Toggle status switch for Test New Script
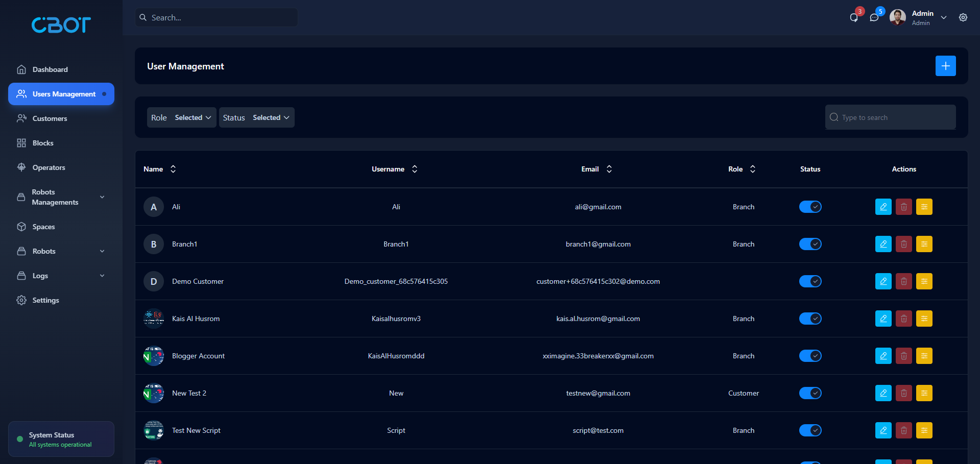The height and width of the screenshot is (464, 980). pos(810,430)
